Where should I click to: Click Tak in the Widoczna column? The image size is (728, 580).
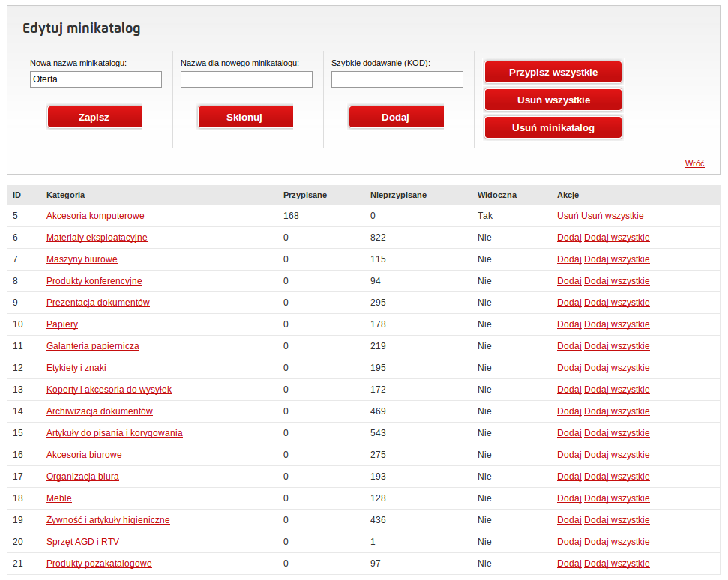click(485, 216)
